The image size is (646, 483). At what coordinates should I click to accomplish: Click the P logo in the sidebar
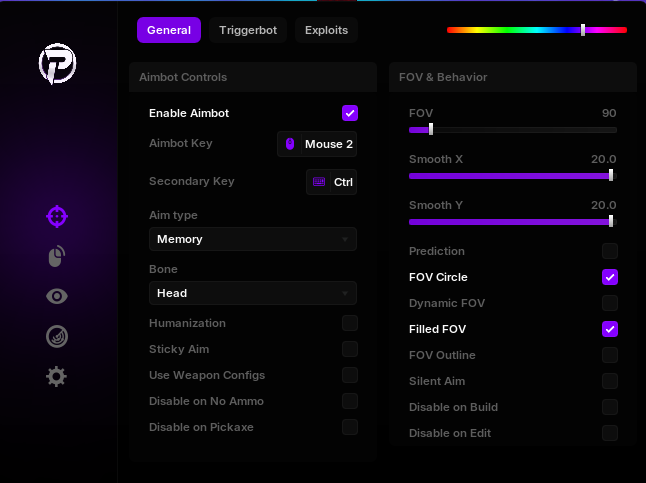pos(57,65)
